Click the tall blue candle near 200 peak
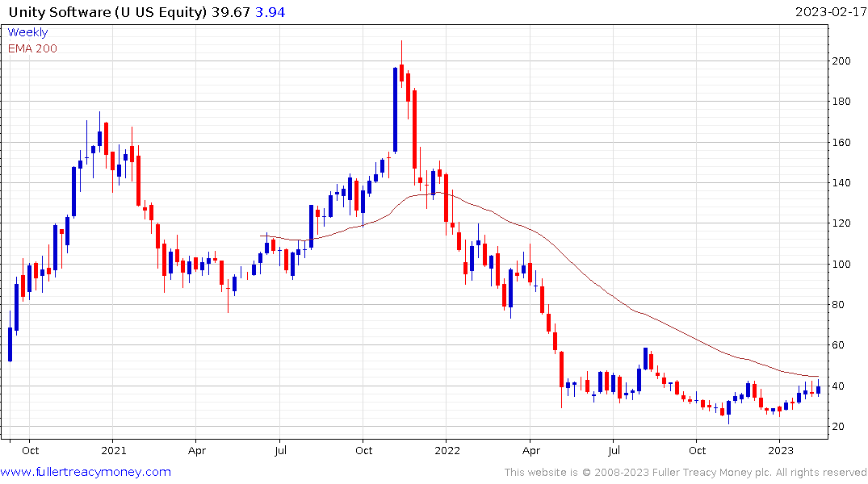The image size is (868, 484). 396,110
